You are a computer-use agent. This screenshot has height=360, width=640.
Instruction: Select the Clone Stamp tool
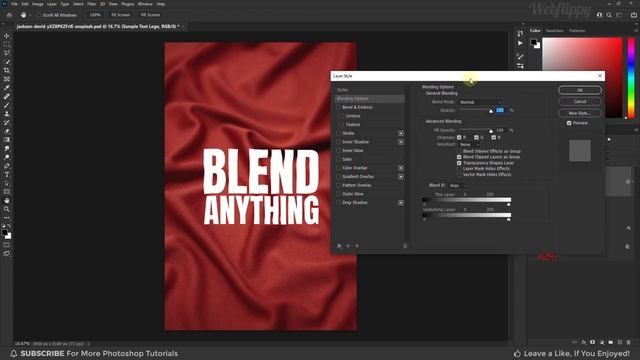click(x=7, y=114)
